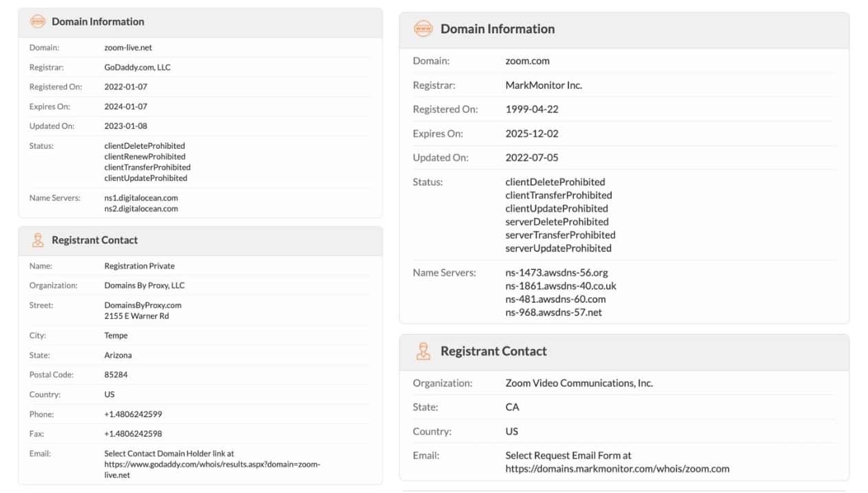Click ns-968.awsdns-57.net name server entry
Screen dimensions: 868x493
553,313
